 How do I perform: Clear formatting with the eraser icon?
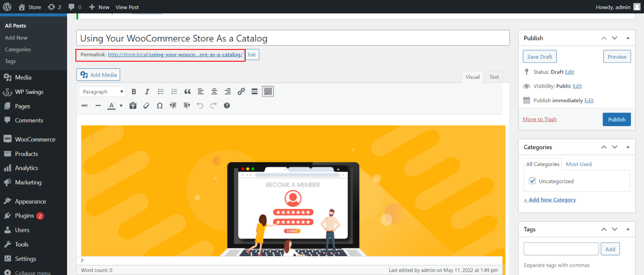pyautogui.click(x=146, y=106)
